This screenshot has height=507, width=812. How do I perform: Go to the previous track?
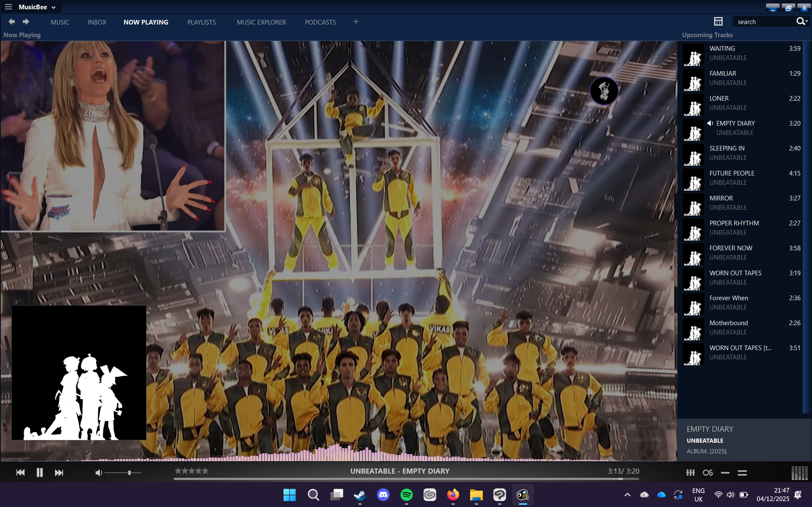[x=20, y=472]
